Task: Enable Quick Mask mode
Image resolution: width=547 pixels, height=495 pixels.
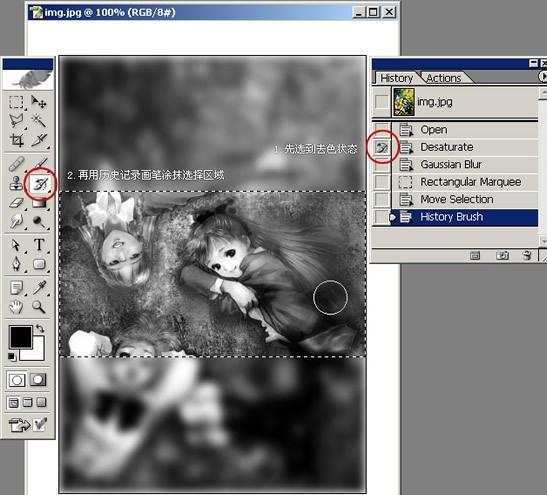Action: (x=38, y=380)
